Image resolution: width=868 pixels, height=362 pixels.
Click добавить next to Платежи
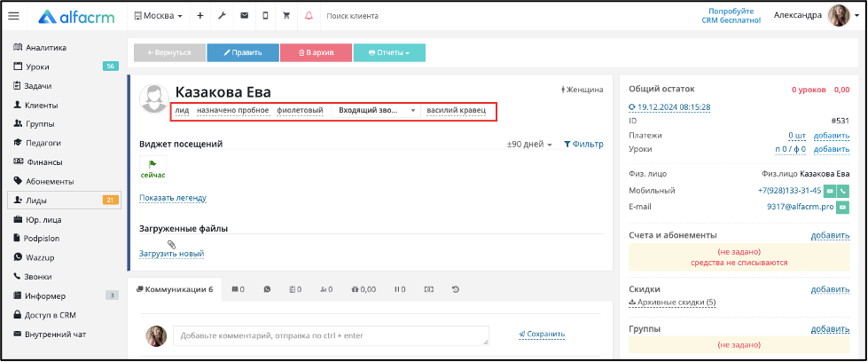[832, 135]
